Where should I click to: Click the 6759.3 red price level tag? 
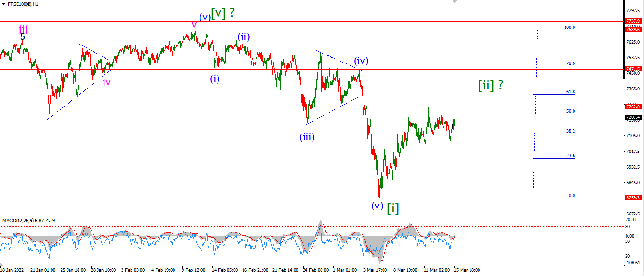pos(633,198)
